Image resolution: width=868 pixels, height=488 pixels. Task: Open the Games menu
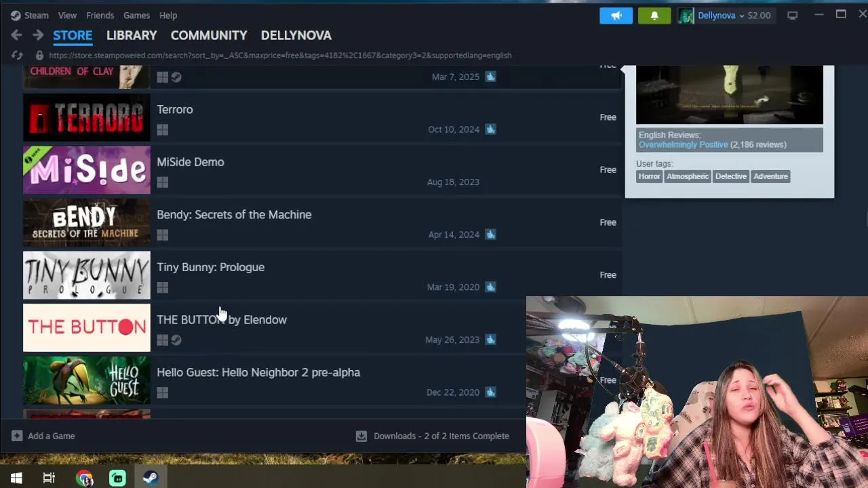tap(136, 15)
